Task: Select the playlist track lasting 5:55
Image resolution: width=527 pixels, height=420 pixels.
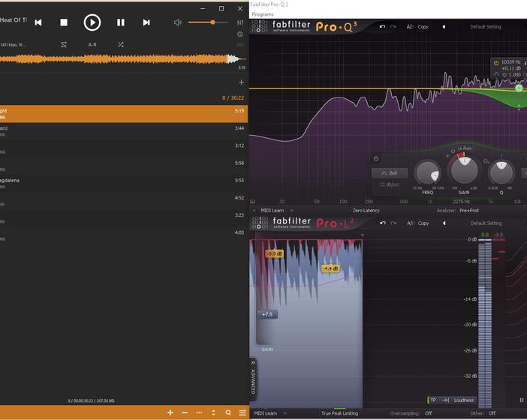Action: click(124, 184)
